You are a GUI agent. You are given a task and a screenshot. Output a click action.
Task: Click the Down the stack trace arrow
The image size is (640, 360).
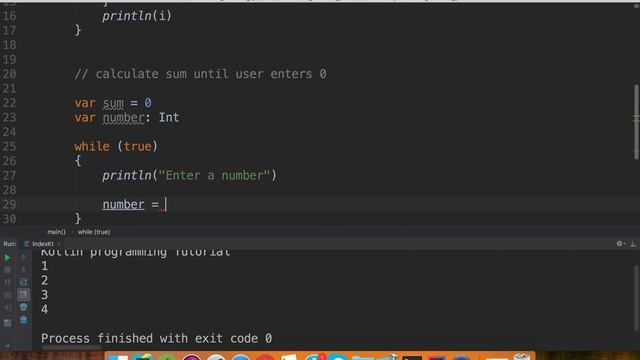click(23, 269)
